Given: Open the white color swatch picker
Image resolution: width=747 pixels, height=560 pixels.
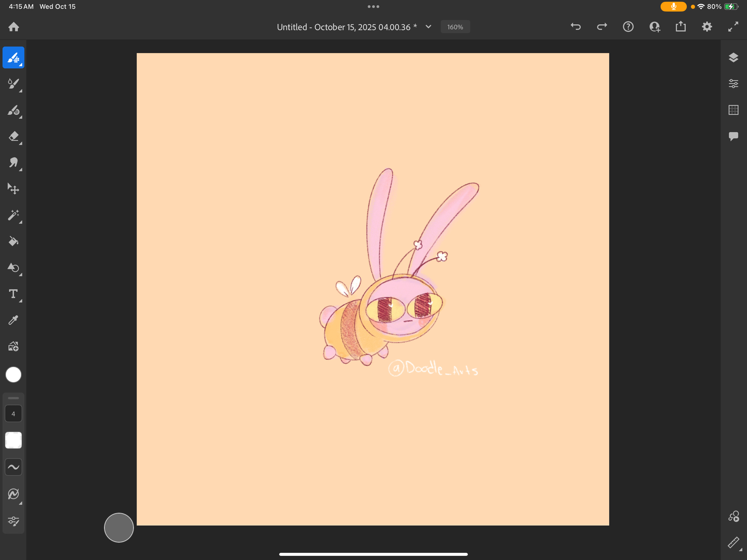Looking at the screenshot, I should pyautogui.click(x=13, y=375).
